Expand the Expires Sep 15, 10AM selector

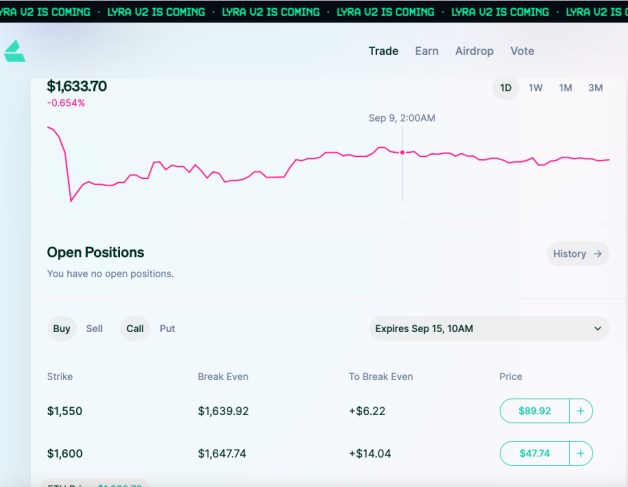point(489,328)
